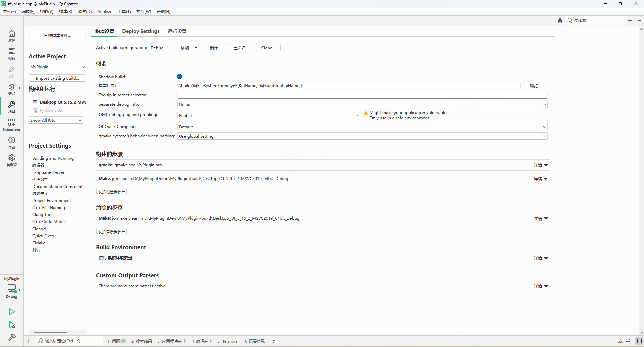Viewport: 644px width, 347px height.
Task: Open the Help question mark icon
Action: coord(12,142)
